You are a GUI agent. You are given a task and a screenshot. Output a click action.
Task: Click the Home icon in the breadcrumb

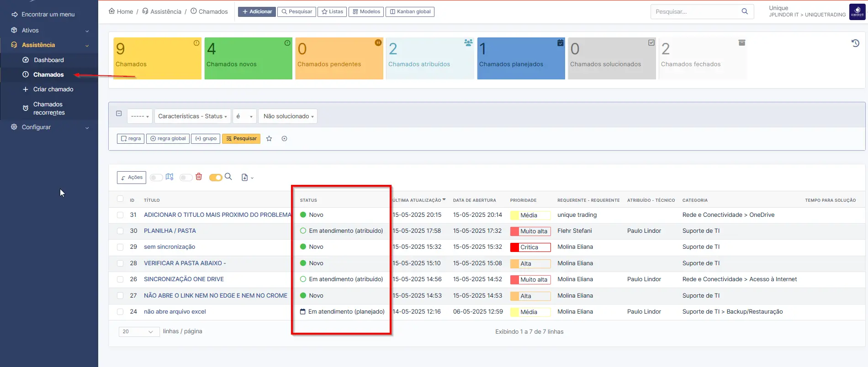(x=112, y=11)
